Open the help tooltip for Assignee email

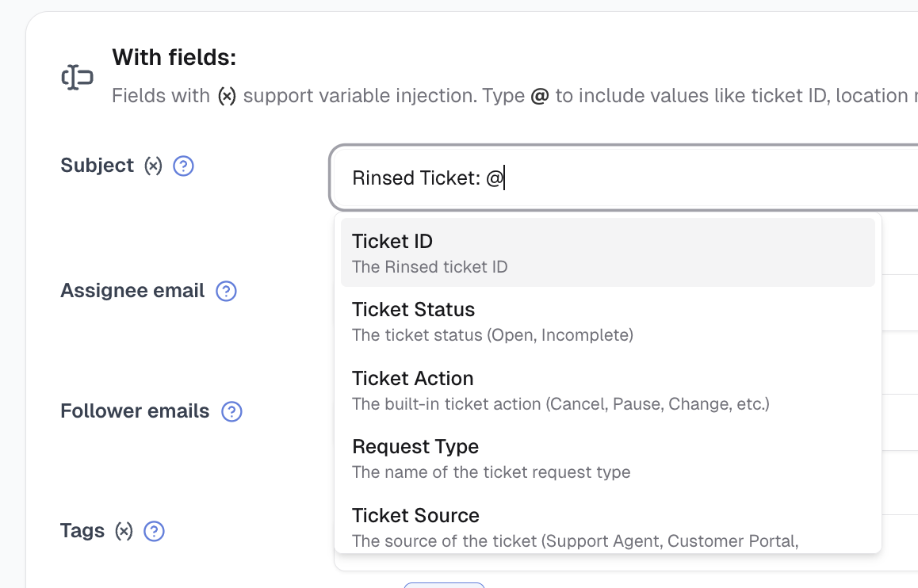[x=226, y=292]
